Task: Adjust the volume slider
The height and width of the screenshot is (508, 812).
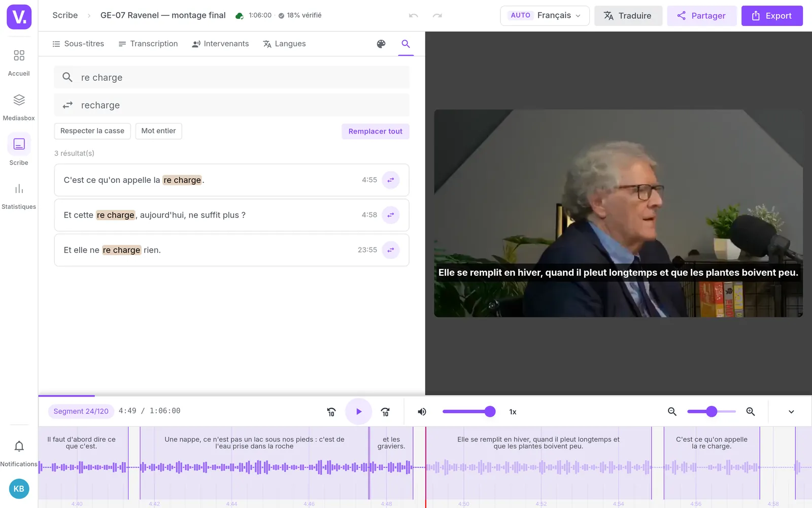Action: 468,412
